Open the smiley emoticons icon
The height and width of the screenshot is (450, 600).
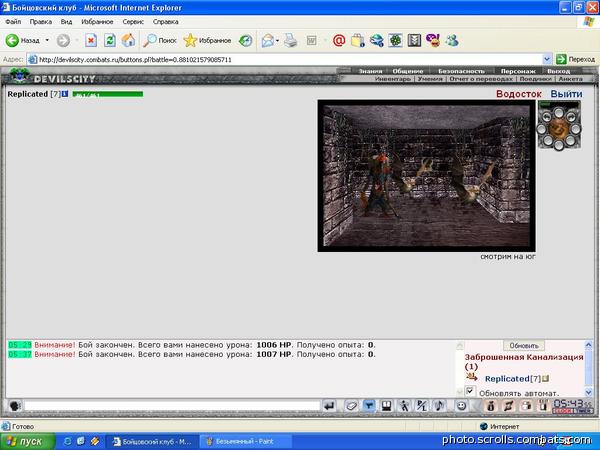click(x=461, y=406)
